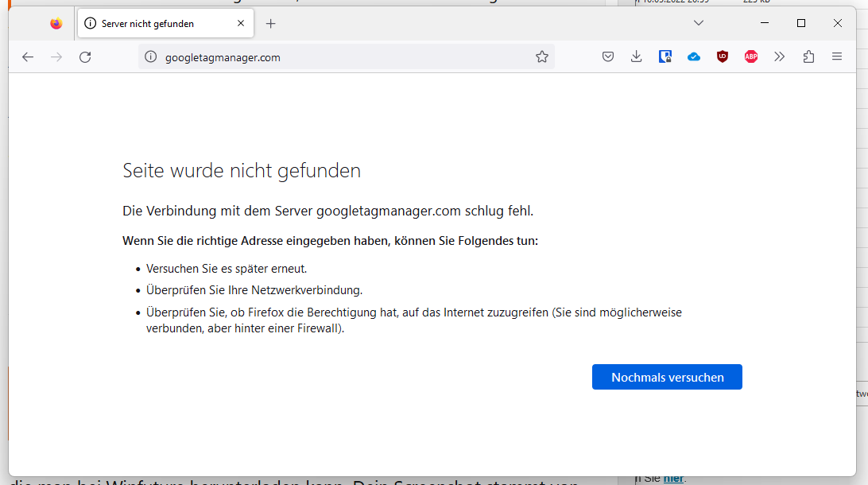The width and height of the screenshot is (868, 485).
Task: Open a new tab with the plus button
Action: [x=271, y=23]
